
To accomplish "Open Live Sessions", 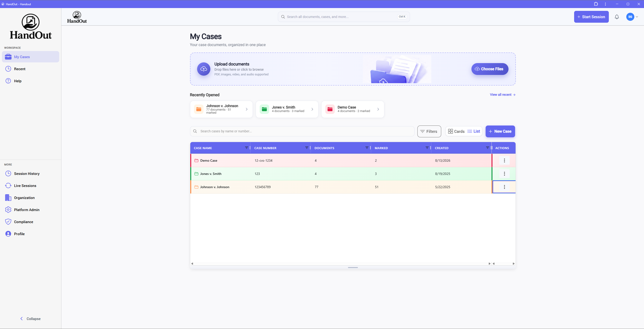I will (30, 186).
